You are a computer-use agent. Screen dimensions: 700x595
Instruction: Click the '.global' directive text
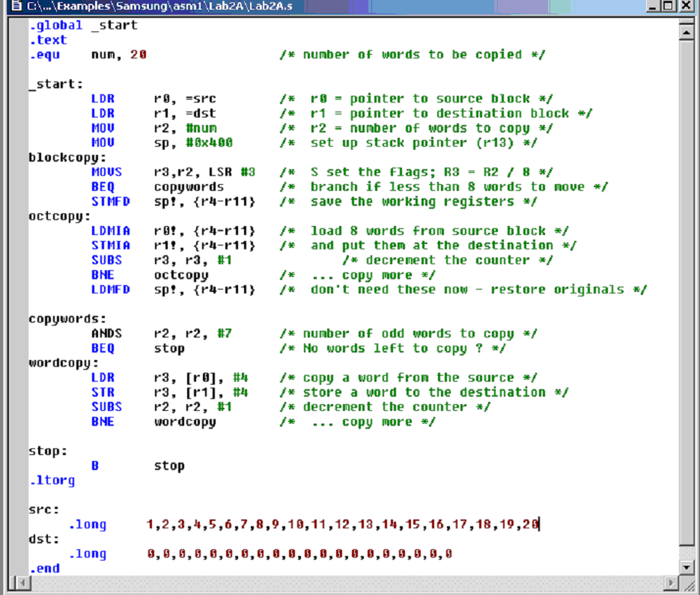(56, 25)
